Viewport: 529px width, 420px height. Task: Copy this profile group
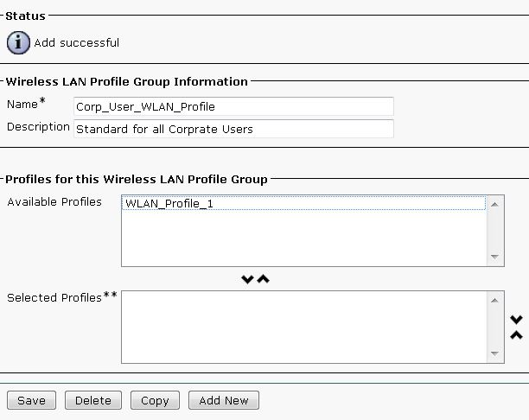click(x=155, y=400)
